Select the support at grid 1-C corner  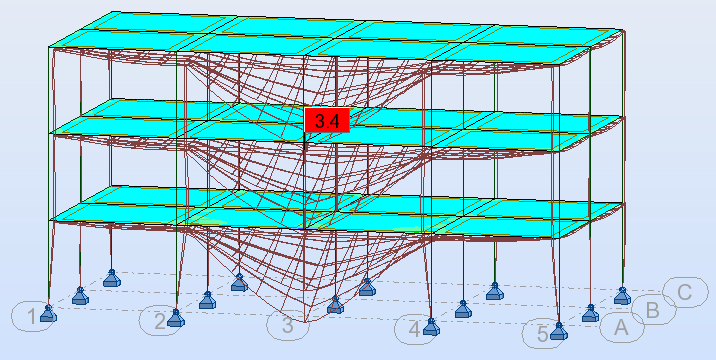[x=111, y=278]
